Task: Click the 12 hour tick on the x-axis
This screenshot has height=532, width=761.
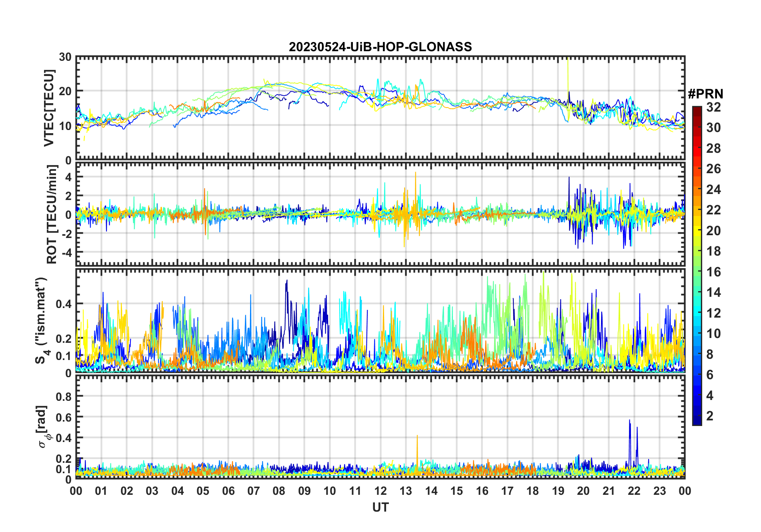Action: pyautogui.click(x=380, y=491)
